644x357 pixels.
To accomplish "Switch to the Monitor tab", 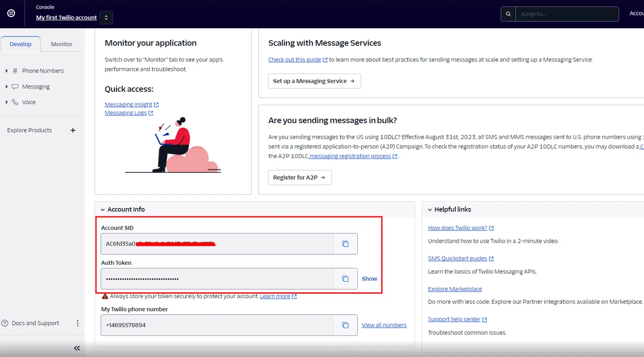I will pos(62,44).
